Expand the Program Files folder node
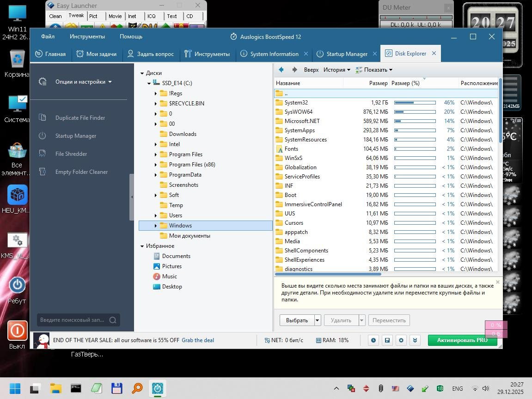 (156, 154)
